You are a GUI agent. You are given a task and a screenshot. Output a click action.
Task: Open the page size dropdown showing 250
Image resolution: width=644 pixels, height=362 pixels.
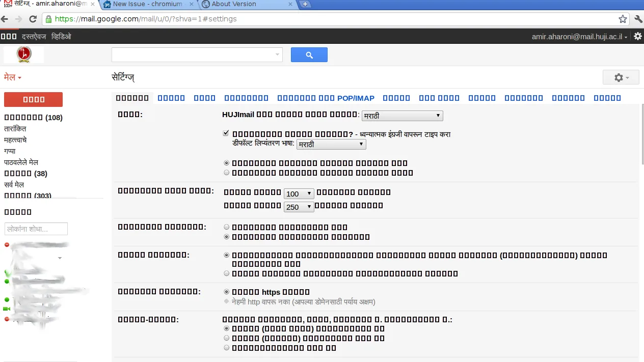[299, 207]
